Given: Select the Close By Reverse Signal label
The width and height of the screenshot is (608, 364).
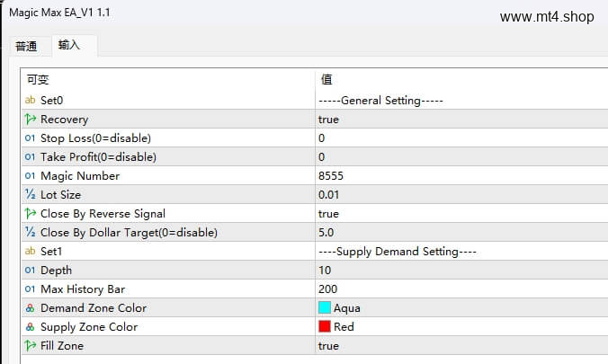Looking at the screenshot, I should pos(103,214).
